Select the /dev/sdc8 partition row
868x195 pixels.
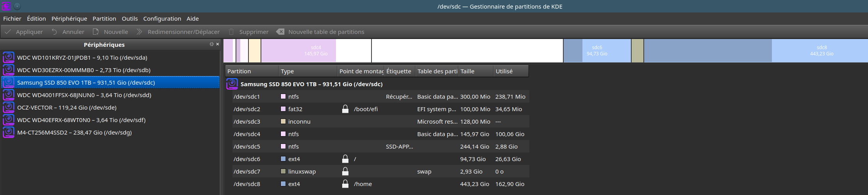coord(381,184)
